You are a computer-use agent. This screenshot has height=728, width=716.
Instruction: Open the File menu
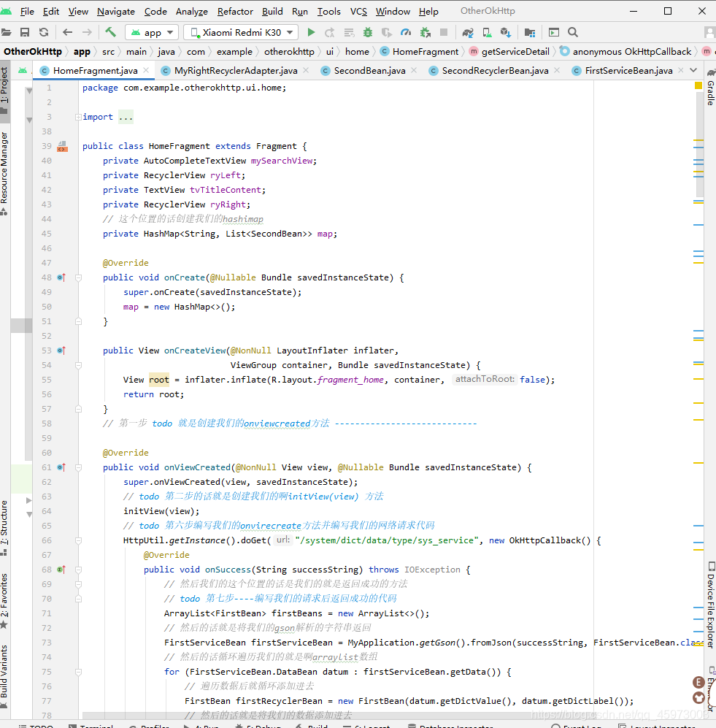(28, 11)
